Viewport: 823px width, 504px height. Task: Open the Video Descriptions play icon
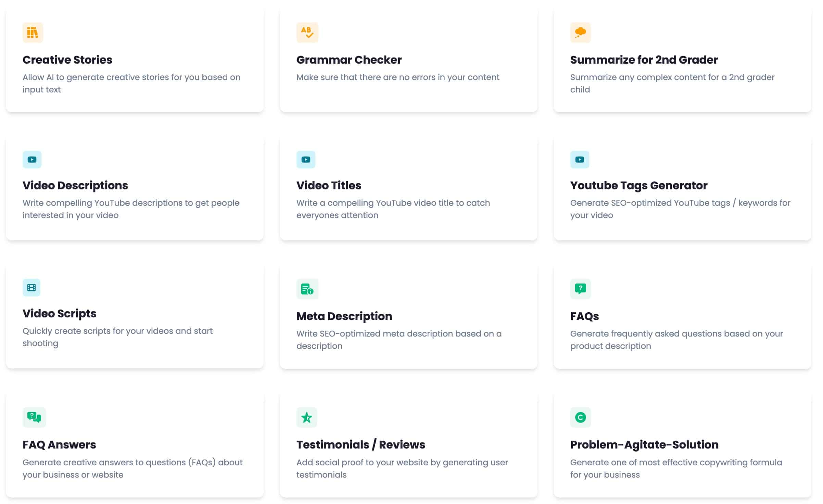[32, 160]
